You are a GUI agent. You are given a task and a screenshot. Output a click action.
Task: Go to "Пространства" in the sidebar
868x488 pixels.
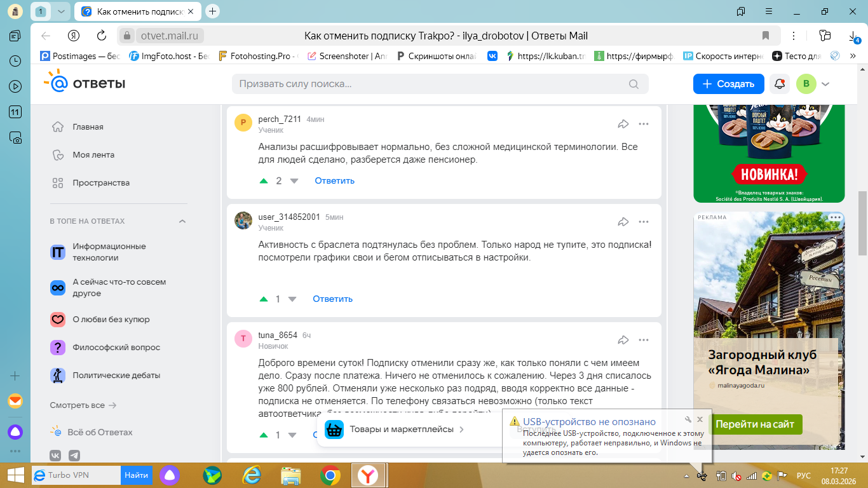[100, 183]
